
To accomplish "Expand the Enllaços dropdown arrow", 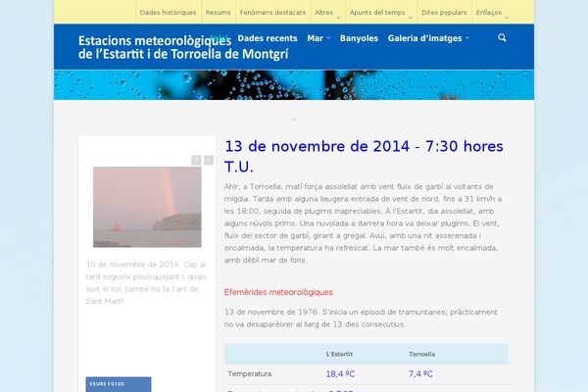I will coord(507,18).
